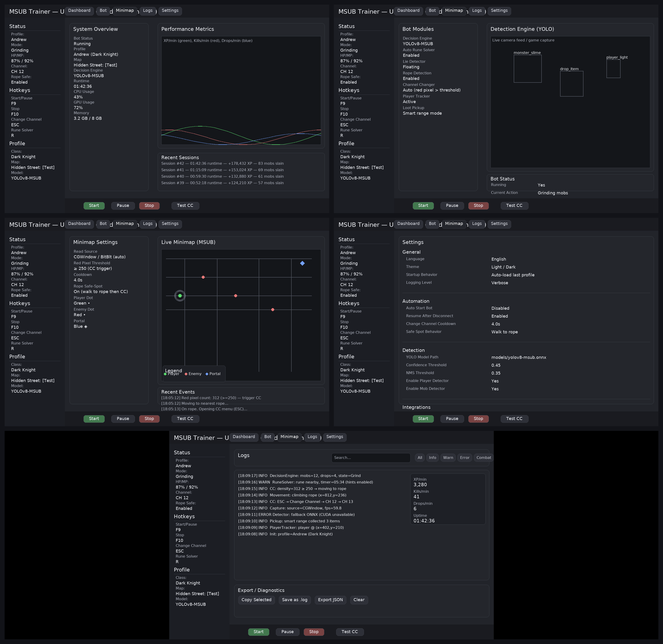Screen dimensions: 663x644
Task: Show only Error log entries
Action: click(465, 457)
